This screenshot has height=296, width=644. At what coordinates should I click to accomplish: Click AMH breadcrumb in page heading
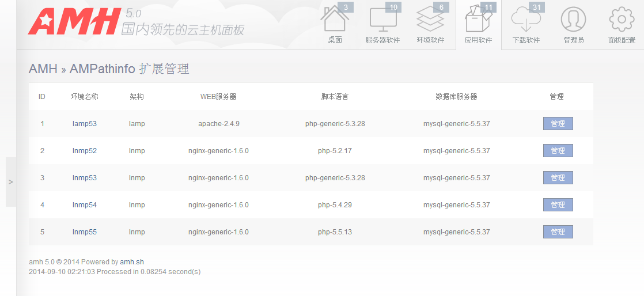tap(43, 69)
